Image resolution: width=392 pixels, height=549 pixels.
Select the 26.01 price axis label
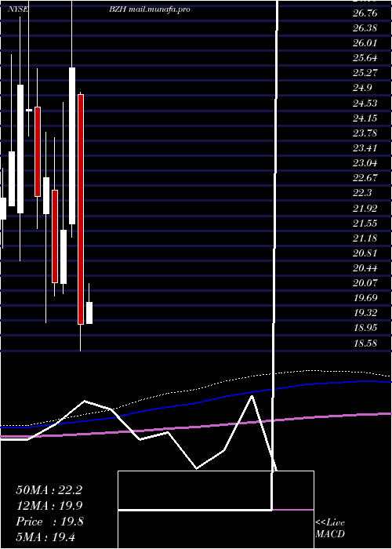(x=365, y=43)
